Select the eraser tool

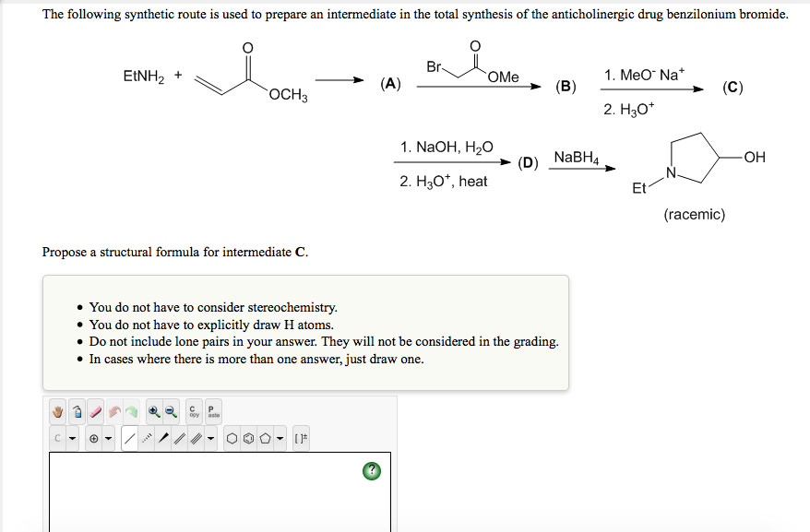[x=93, y=410]
